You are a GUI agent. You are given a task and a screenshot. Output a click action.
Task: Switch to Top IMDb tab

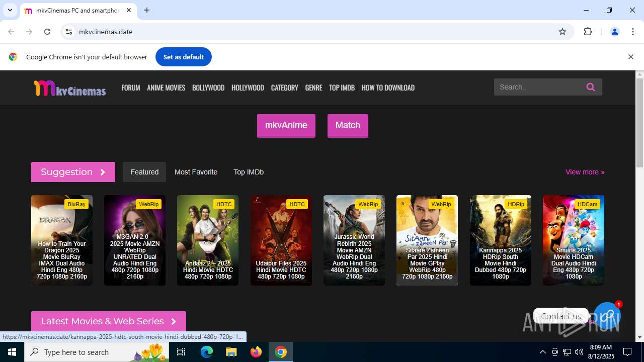click(x=249, y=172)
